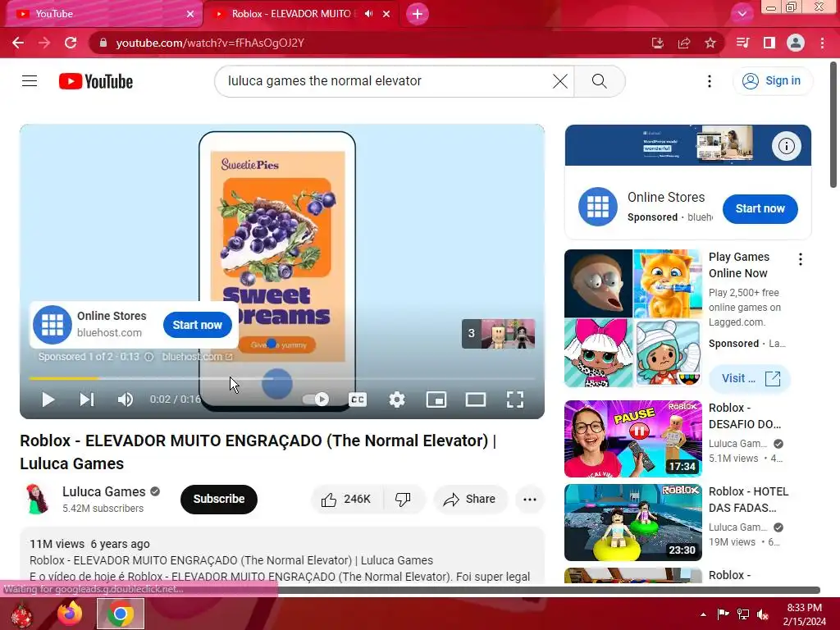Like the video (246K)
Screen dimensions: 840x630
coord(346,500)
